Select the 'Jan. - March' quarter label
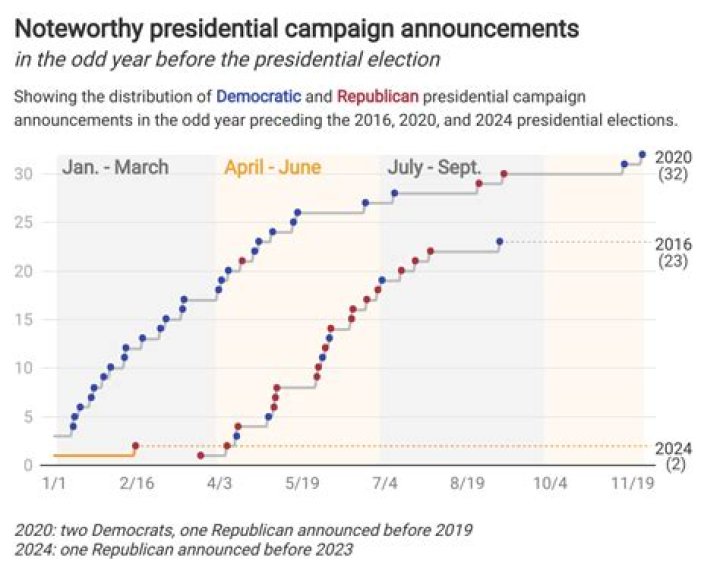The image size is (720, 580). coord(115,167)
